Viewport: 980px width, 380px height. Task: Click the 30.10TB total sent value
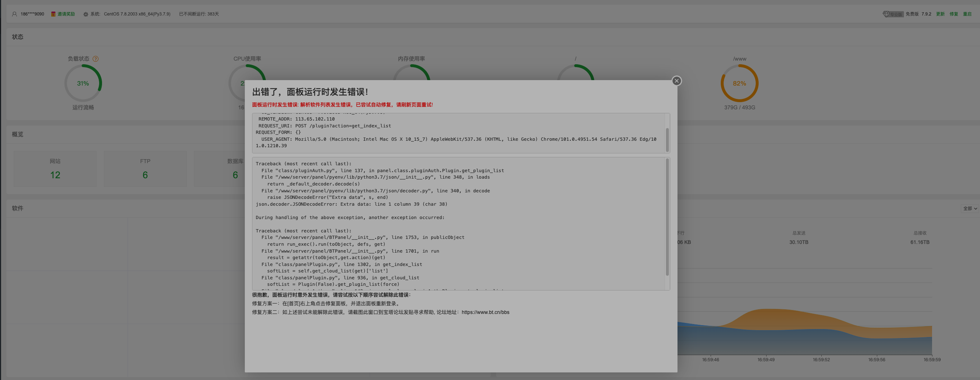(x=799, y=242)
